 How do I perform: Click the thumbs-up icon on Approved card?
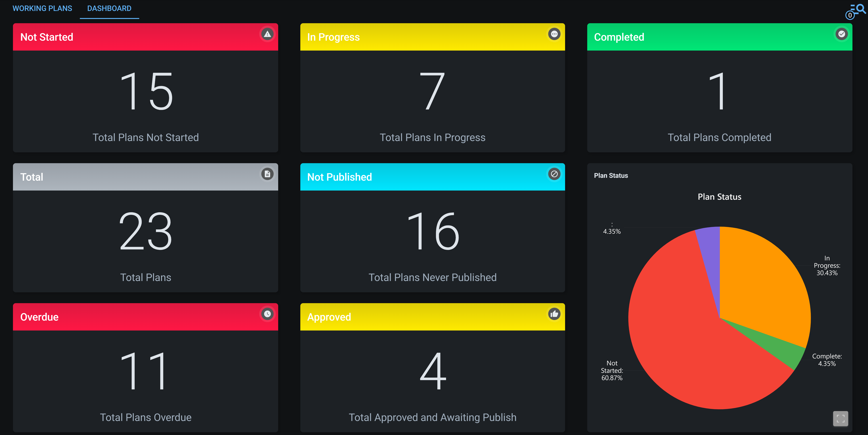pyautogui.click(x=554, y=314)
